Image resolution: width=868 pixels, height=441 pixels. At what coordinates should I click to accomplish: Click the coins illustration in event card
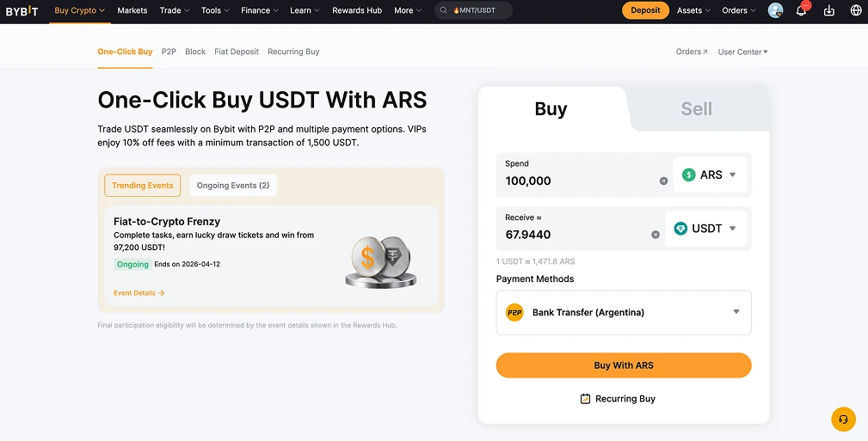tap(381, 262)
